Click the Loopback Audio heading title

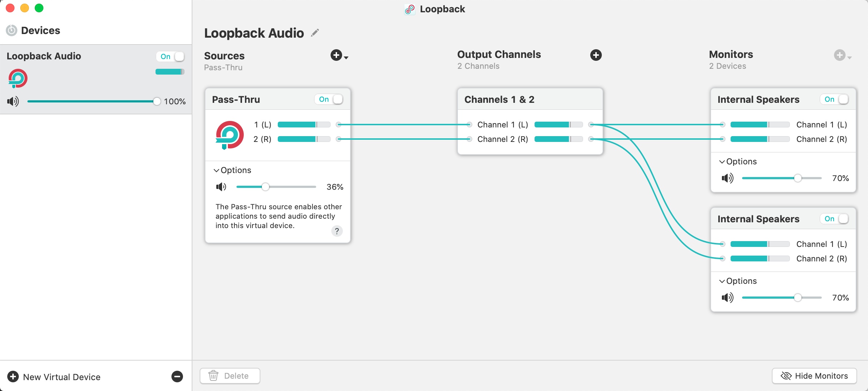pos(254,33)
